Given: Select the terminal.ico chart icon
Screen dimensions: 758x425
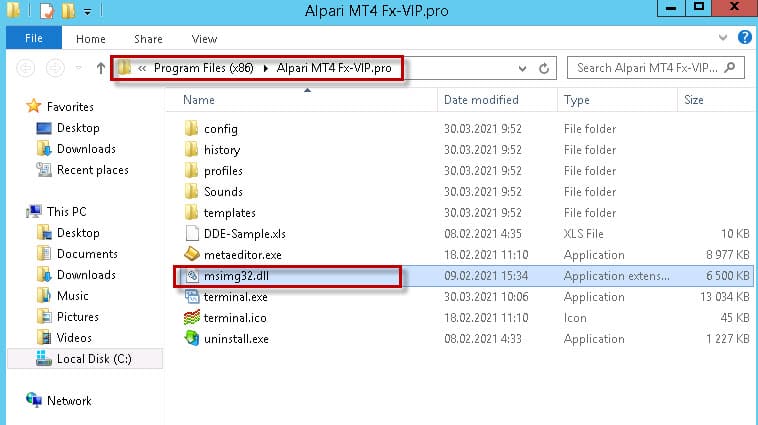Looking at the screenshot, I should [193, 318].
